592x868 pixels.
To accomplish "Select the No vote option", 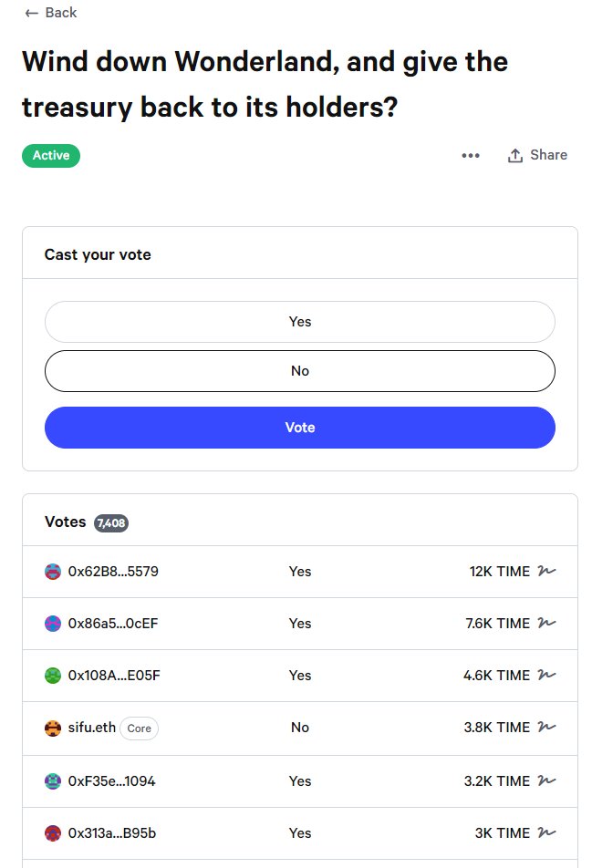I will [299, 371].
